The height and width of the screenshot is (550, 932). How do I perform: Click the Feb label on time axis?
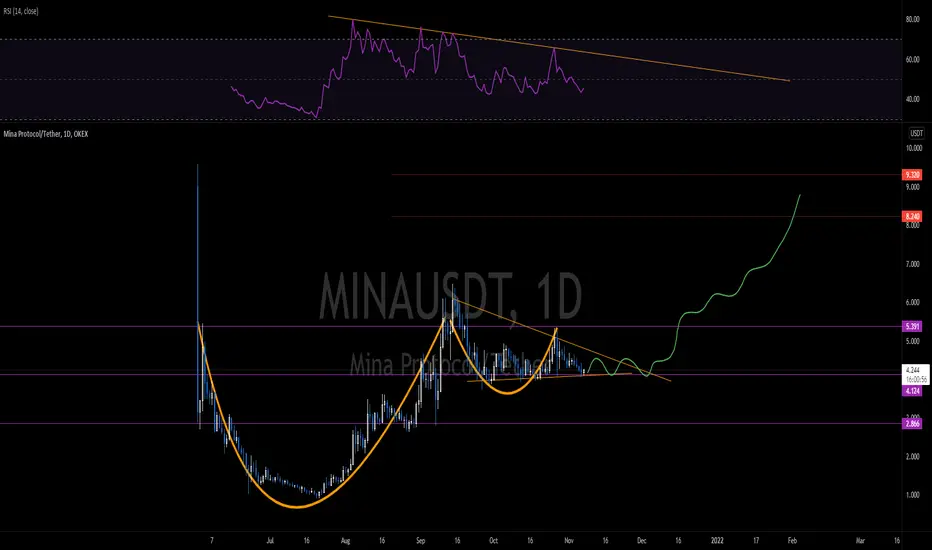pos(792,540)
